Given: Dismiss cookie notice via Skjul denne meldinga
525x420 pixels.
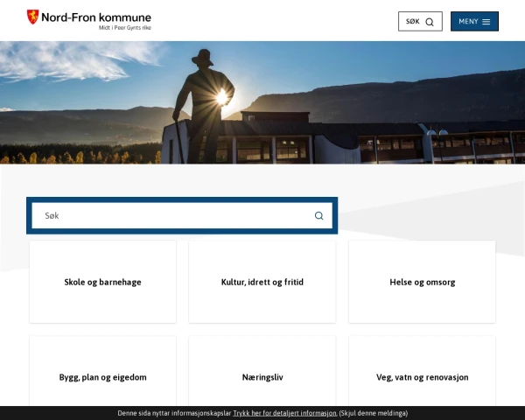Looking at the screenshot, I should point(374,413).
